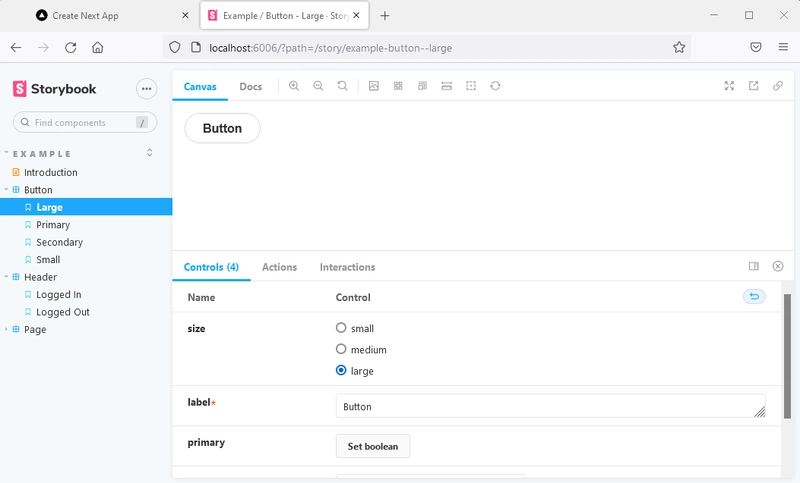Screen dimensions: 800x483
Task: Change viewport size icon
Action: click(x=422, y=86)
